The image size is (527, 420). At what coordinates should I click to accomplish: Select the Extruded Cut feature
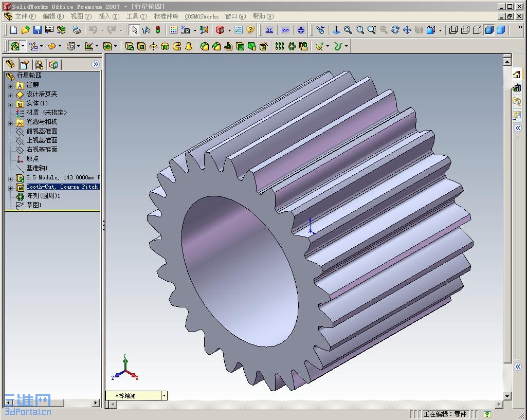coord(141,46)
